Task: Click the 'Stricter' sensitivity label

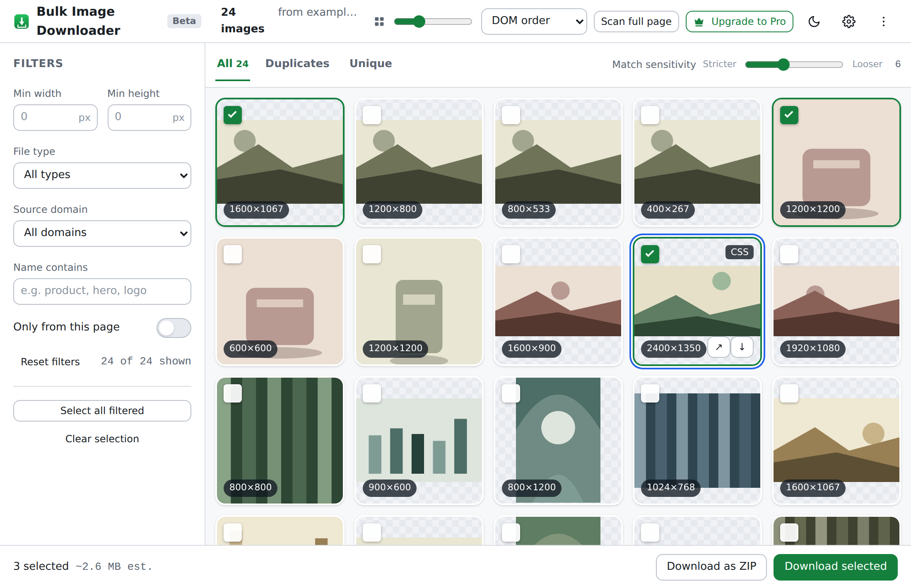Action: coord(720,64)
